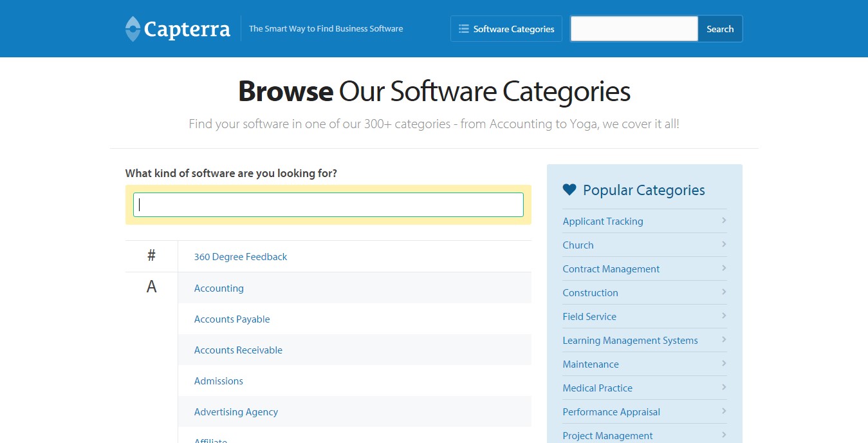Click the Capterra diamond logo icon
The image size is (868, 443).
tap(132, 28)
